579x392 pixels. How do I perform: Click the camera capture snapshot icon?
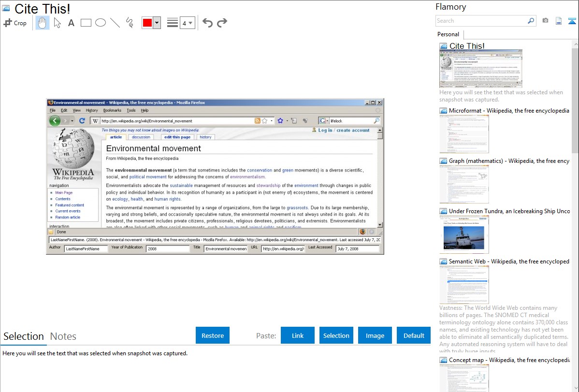(x=545, y=21)
